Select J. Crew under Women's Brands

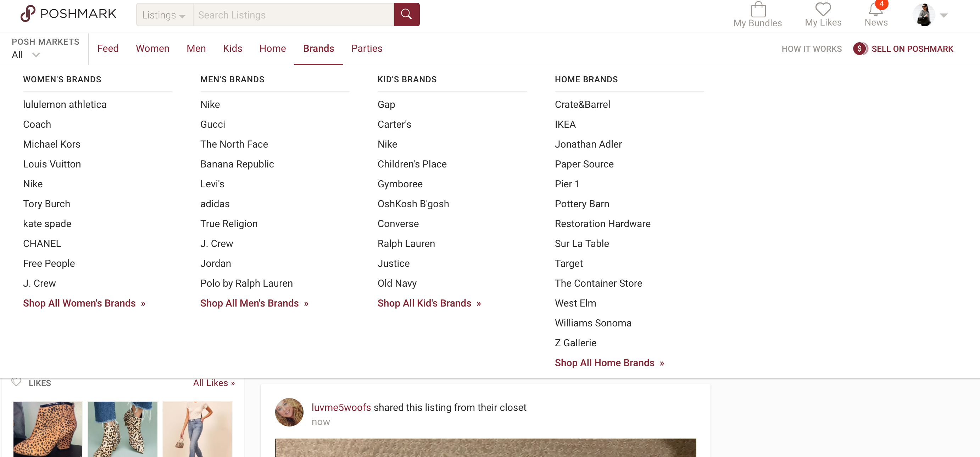coord(39,283)
